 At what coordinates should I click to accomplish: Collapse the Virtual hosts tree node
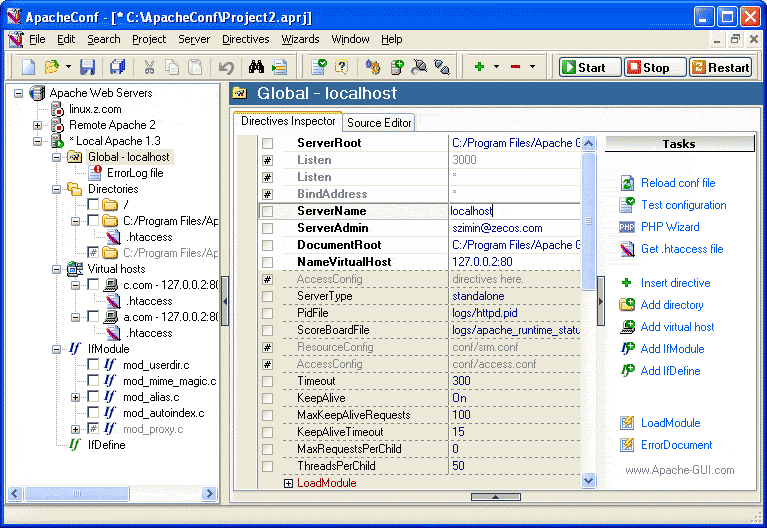[x=57, y=269]
